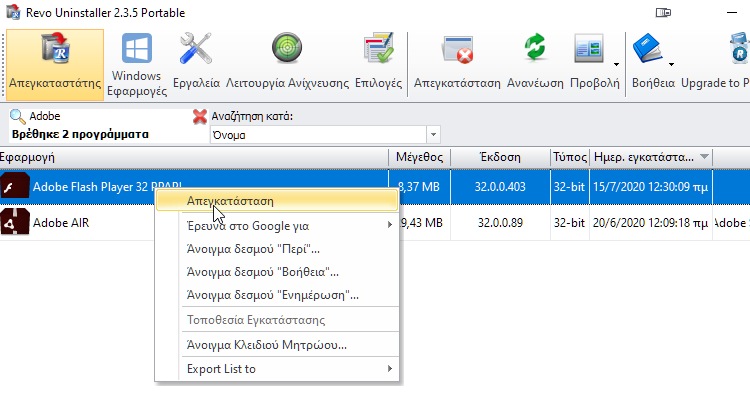Expand the Προβολή view dropdown arrow
The image size is (750, 418).
(x=616, y=65)
